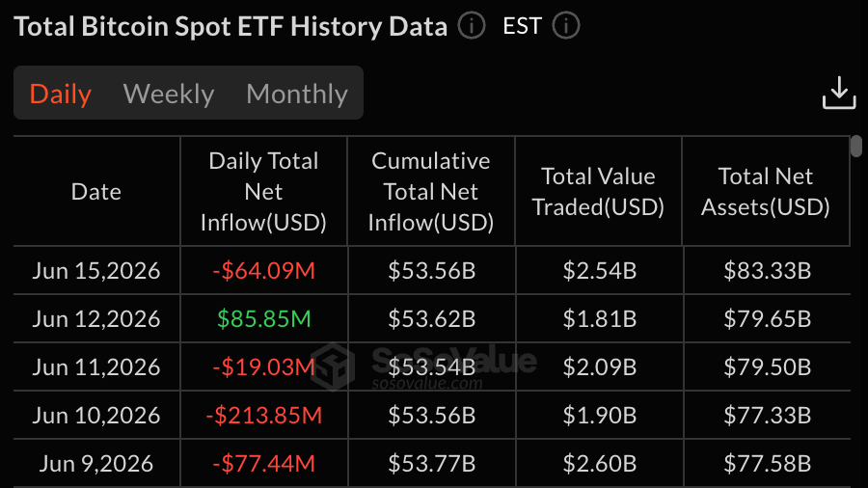Click the SoSoValue watermark logo
The width and height of the screenshot is (868, 488).
[332, 366]
